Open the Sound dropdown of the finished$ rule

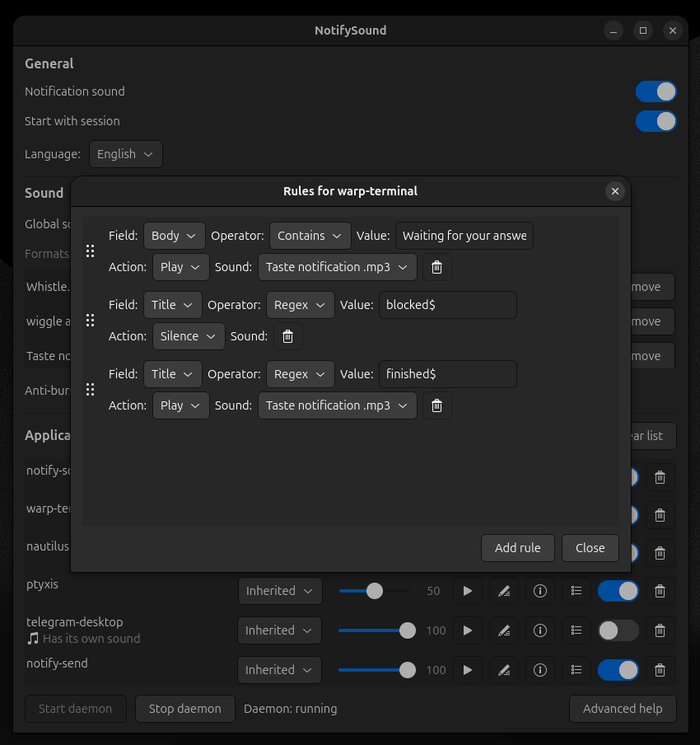(x=337, y=405)
